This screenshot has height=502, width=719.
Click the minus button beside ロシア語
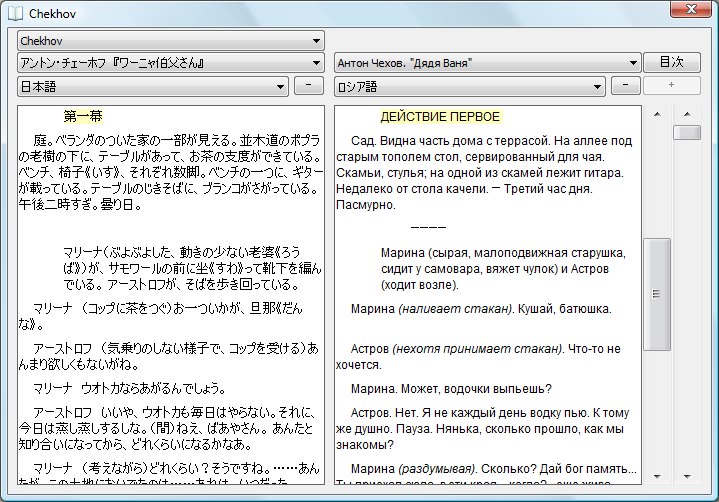[625, 86]
